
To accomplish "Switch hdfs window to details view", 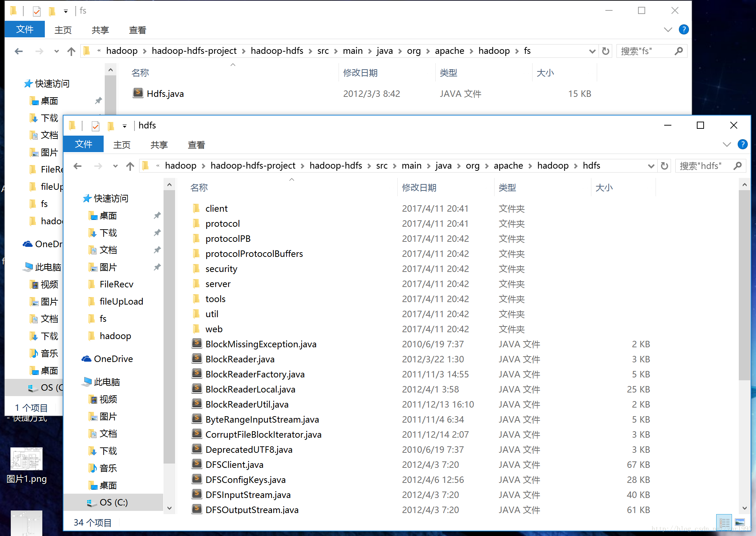I will [x=724, y=522].
